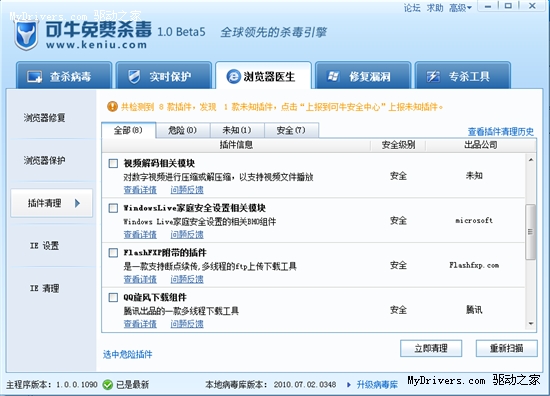The height and width of the screenshot is (396, 550).
Task: Open the 专杀工具 tab
Action: 463,75
